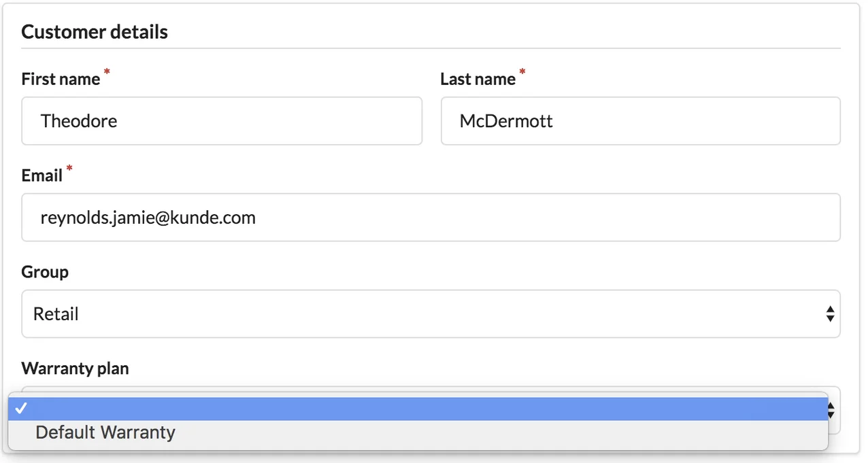Click the Last name label
Viewport: 868px width, 463px height.
[x=478, y=80]
